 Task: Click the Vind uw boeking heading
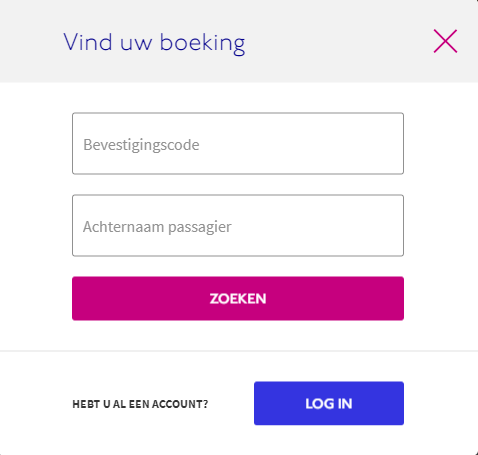[x=154, y=43]
